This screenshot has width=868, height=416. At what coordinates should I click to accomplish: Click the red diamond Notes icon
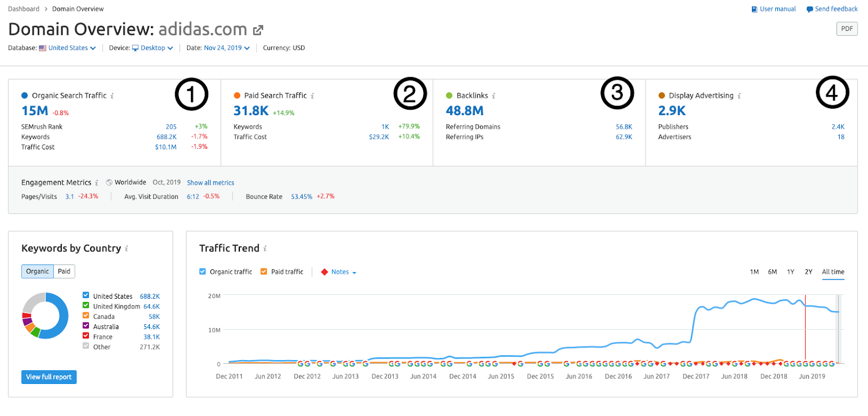coord(324,272)
